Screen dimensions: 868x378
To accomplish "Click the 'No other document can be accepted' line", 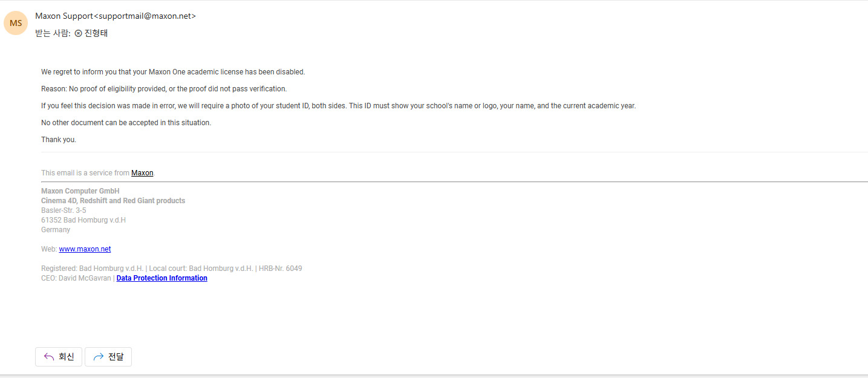I will [x=126, y=123].
